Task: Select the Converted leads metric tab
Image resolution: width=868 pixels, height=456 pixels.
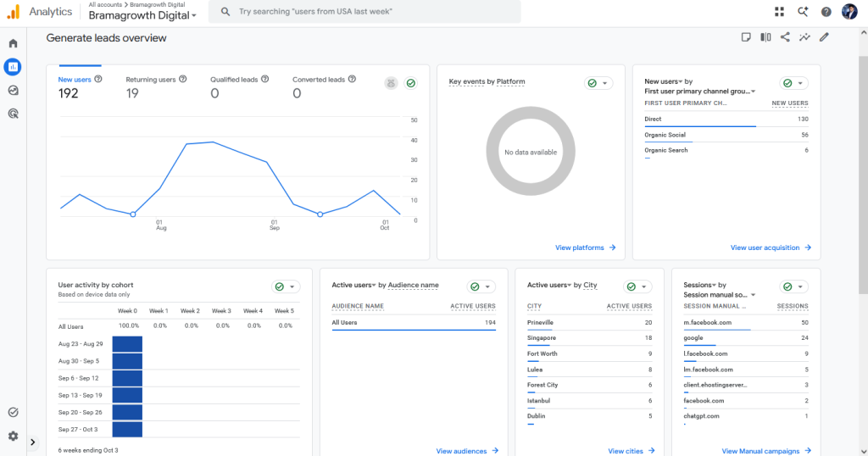Action: point(324,87)
